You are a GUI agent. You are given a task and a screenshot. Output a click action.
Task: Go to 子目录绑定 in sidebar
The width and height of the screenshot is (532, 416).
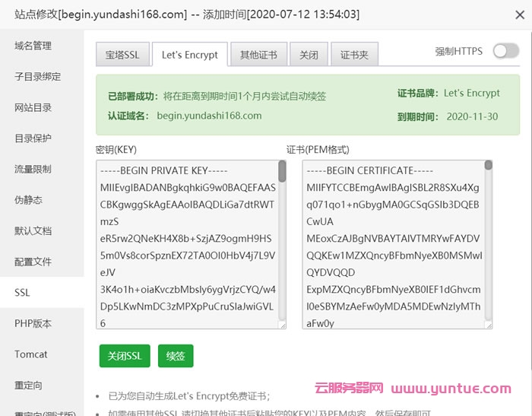tap(38, 77)
